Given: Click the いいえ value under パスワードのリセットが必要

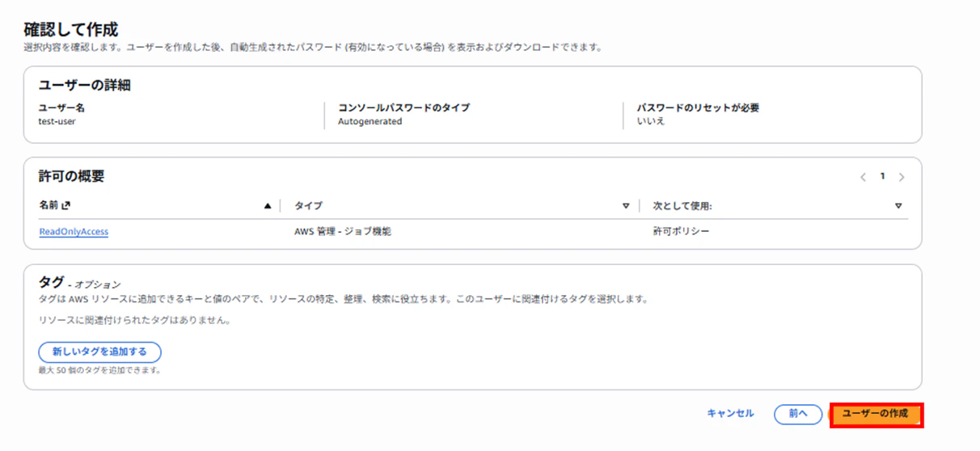Looking at the screenshot, I should [650, 121].
